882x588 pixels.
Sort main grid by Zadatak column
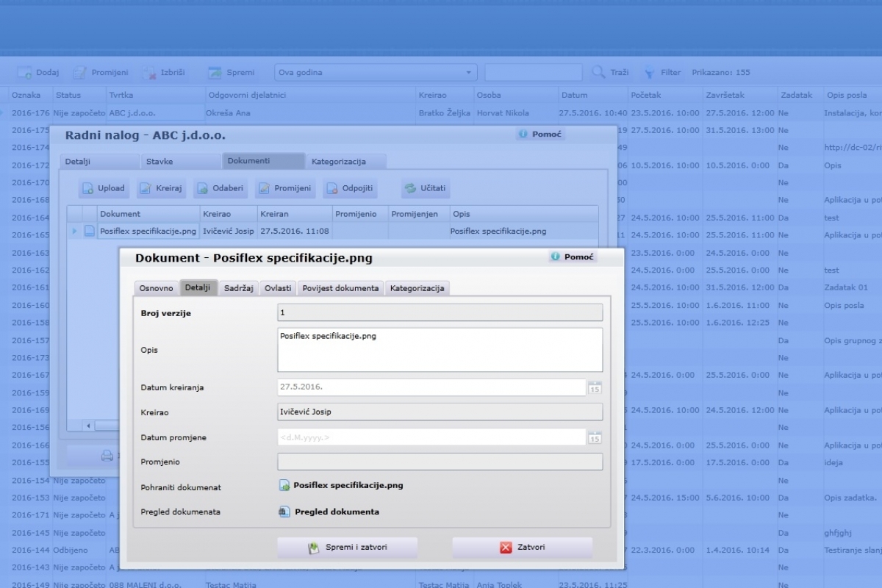tap(800, 95)
